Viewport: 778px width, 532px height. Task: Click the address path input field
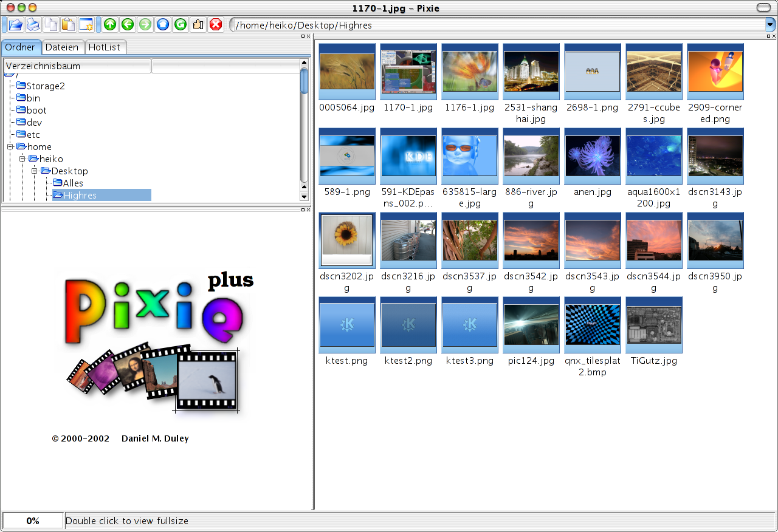(498, 25)
